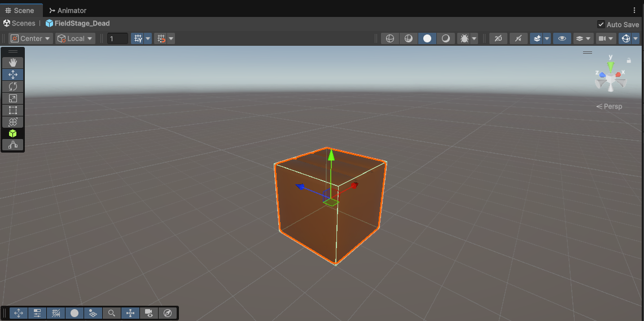Click the wireframe draw mode icon
The height and width of the screenshot is (321, 644).
tap(389, 38)
